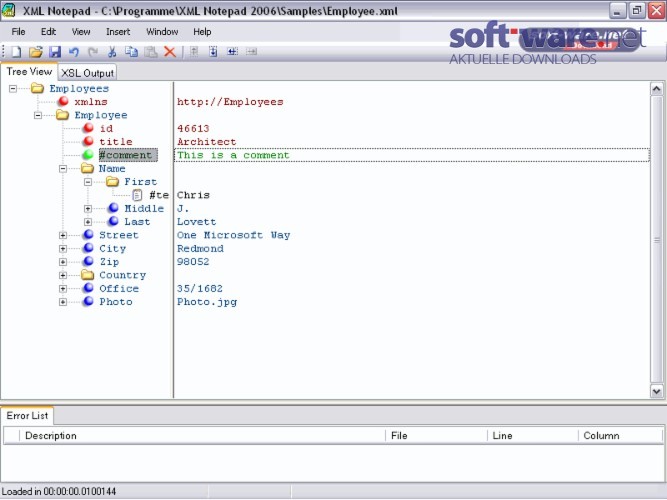The image size is (667, 500).
Task: Click the Column column header
Action: pyautogui.click(x=621, y=436)
